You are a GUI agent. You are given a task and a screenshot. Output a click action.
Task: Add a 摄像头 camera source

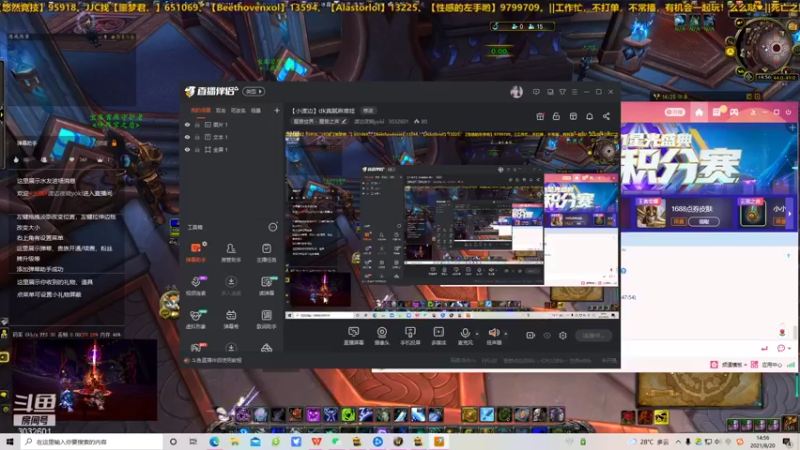coord(382,336)
